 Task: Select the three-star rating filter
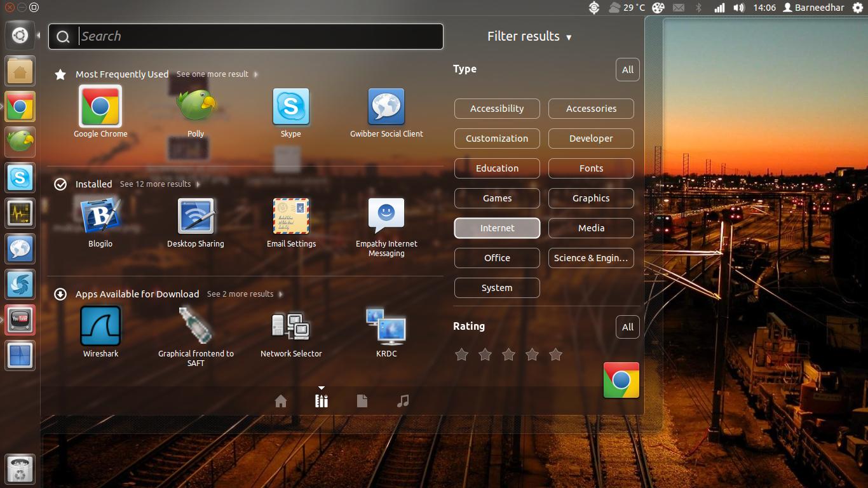tap(508, 355)
